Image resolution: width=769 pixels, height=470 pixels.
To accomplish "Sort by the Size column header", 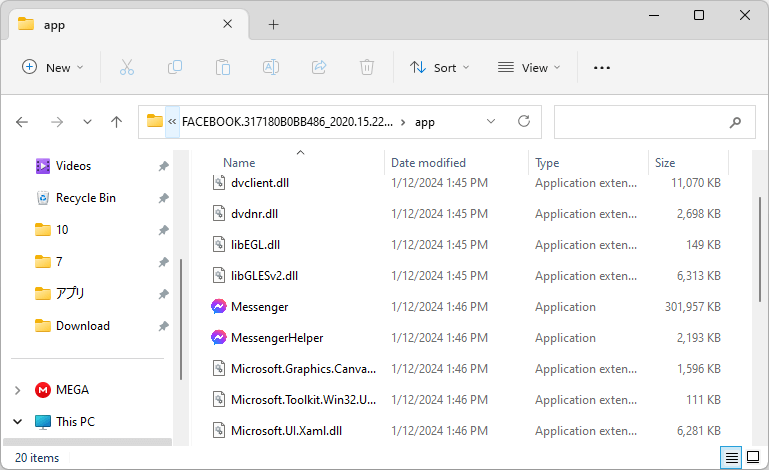I will click(x=665, y=163).
